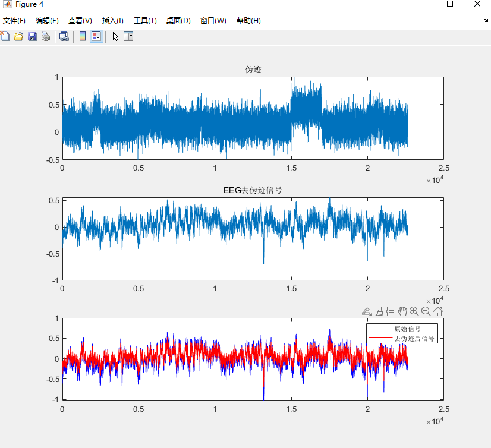Open the 工具 menu

coord(144,20)
